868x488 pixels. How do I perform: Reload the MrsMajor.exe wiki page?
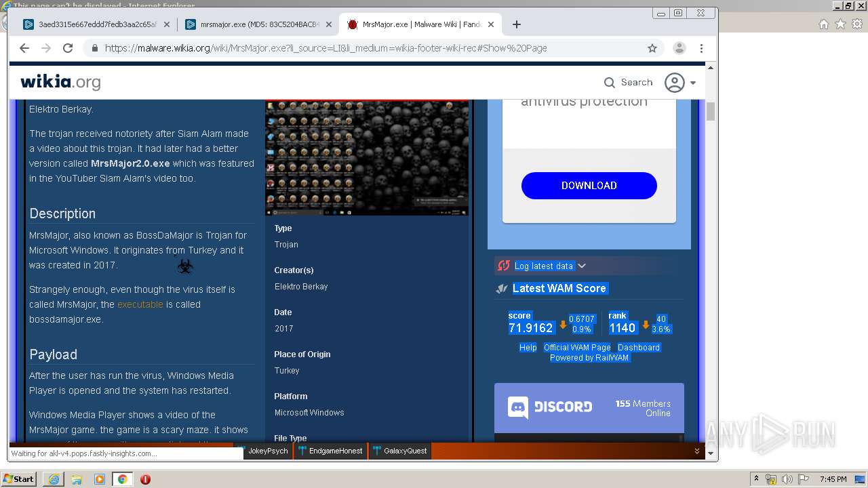68,48
